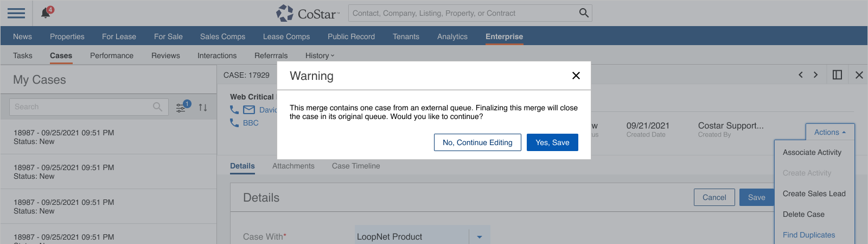Close the Warning dialog with X
Viewport: 868px width, 244px height.
coord(576,76)
